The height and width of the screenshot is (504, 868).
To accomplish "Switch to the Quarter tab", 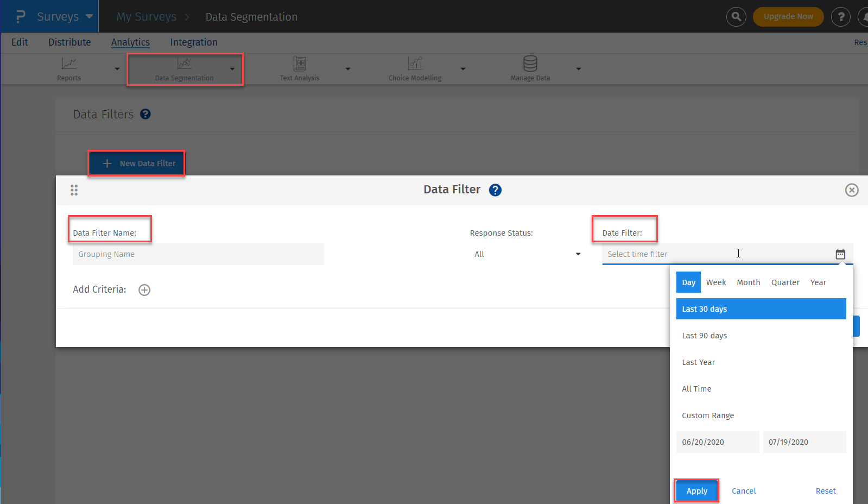I will click(x=785, y=282).
